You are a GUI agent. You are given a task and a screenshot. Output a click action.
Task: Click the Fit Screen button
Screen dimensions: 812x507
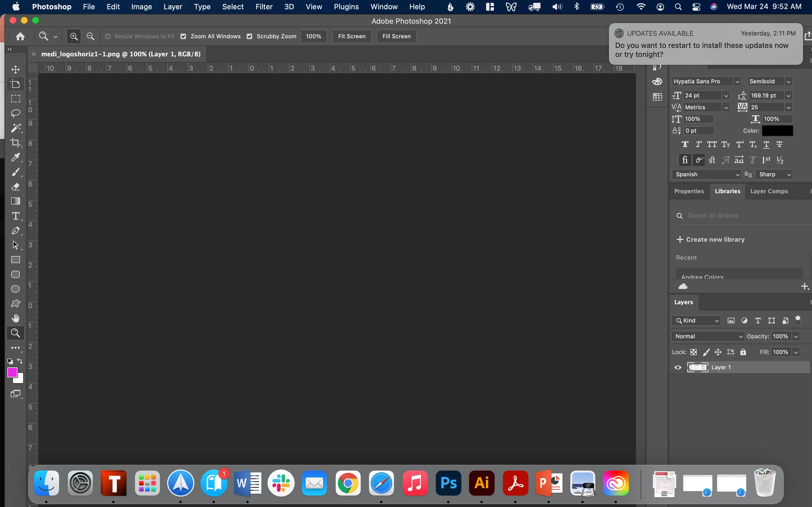click(x=351, y=36)
